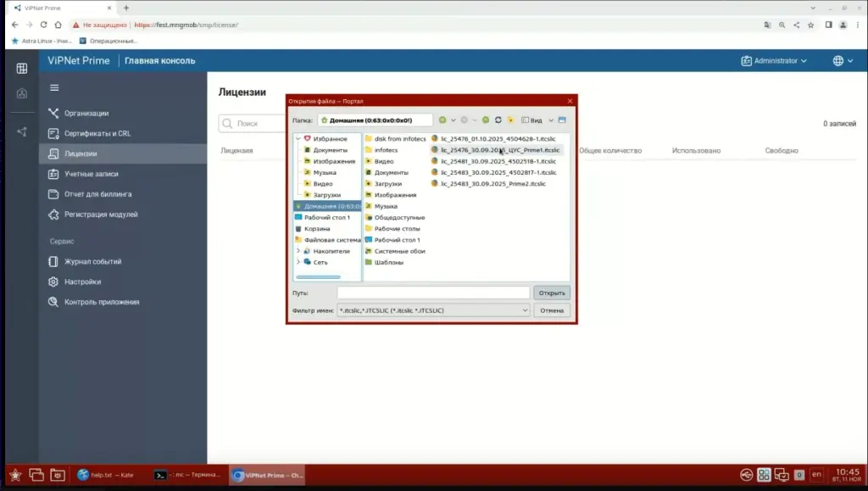Click the Поиск search field on licenses page
The height and width of the screenshot is (491, 868).
click(x=253, y=124)
